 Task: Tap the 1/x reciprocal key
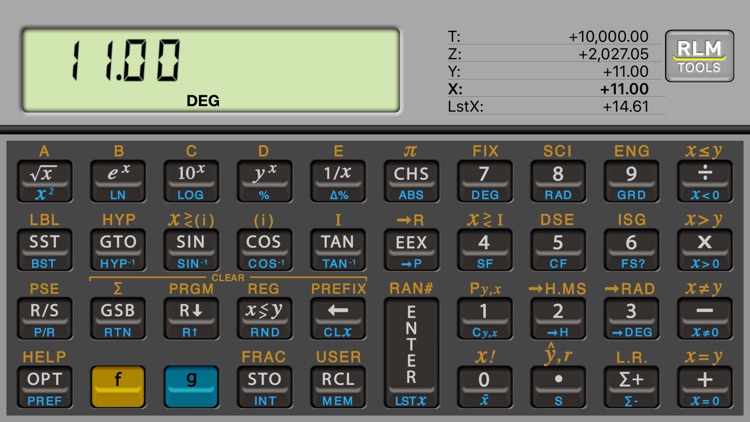pyautogui.click(x=338, y=181)
